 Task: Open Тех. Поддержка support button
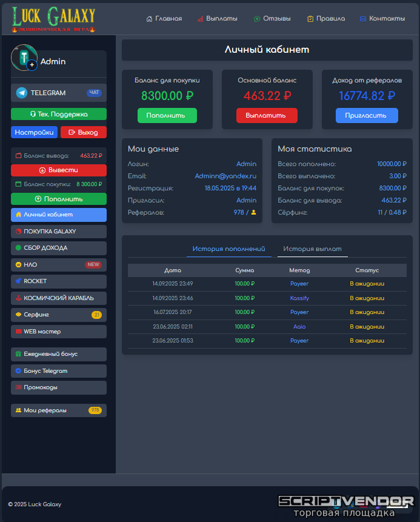point(59,114)
